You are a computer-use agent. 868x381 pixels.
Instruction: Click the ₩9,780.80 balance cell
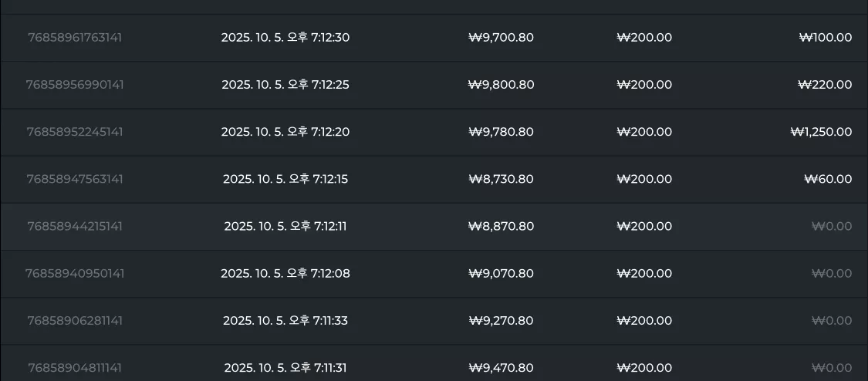[x=501, y=132]
